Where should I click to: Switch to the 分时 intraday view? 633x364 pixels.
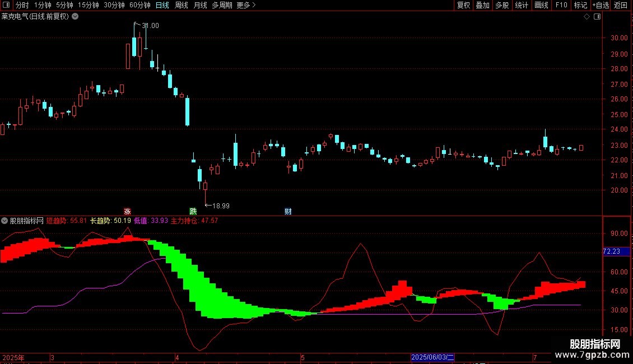[22, 5]
